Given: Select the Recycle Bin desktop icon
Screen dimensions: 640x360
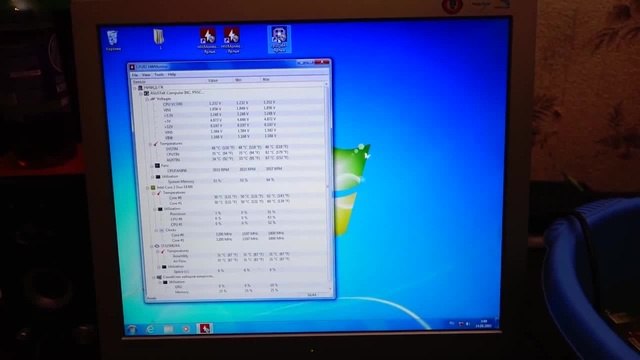Looking at the screenshot, I should pos(113,41).
